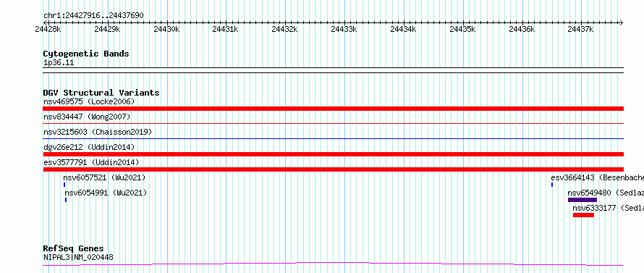Screen dimensions: 644x273
Task: Open the dgv26e212 (Uddin2014) label
Action: (89, 147)
